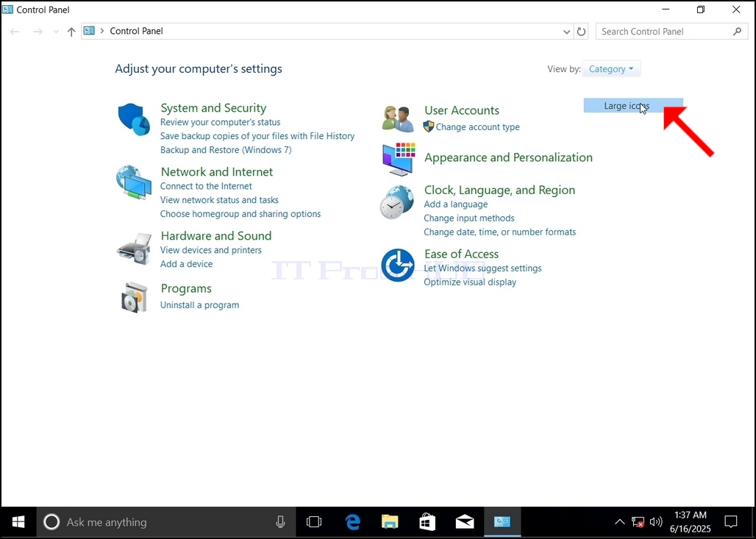Expand the address bar history dropdown
This screenshot has height=539, width=756.
pyautogui.click(x=566, y=32)
